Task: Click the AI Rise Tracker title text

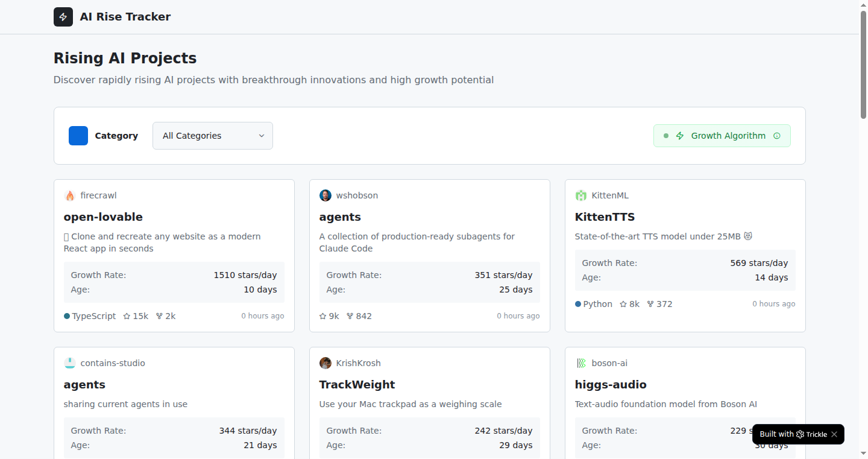Action: click(x=125, y=17)
